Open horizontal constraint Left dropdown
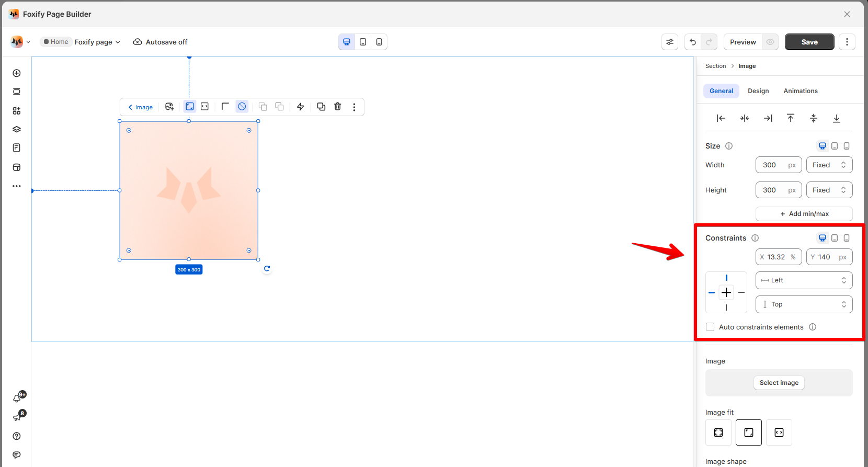 click(x=804, y=280)
